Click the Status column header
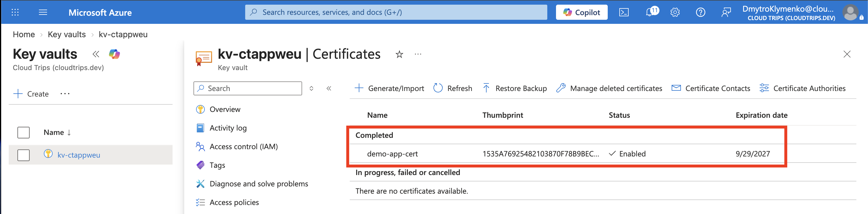Viewport: 868px width, 214px height. click(619, 115)
